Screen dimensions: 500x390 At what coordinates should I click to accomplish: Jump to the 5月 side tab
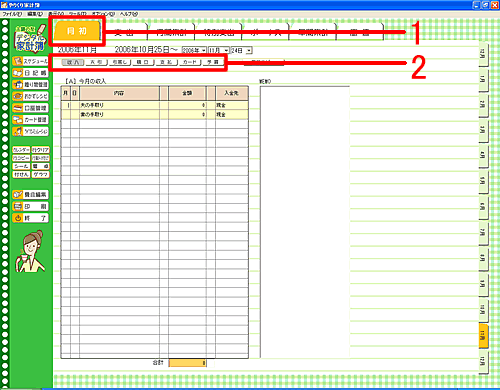pos(483,181)
